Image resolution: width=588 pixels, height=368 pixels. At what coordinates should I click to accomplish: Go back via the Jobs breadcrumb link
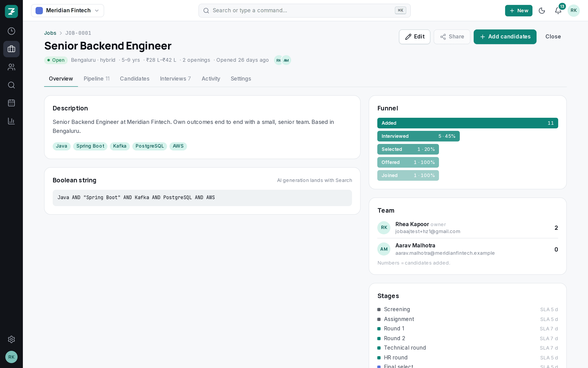tap(50, 33)
